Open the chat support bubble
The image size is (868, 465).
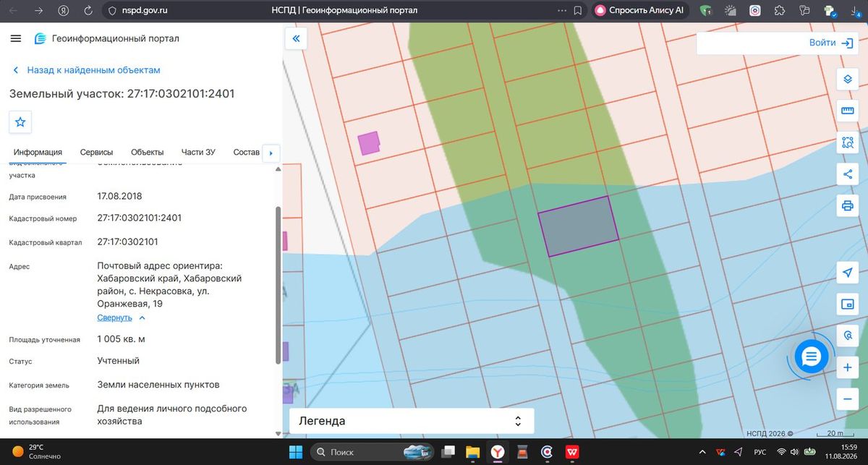(811, 356)
